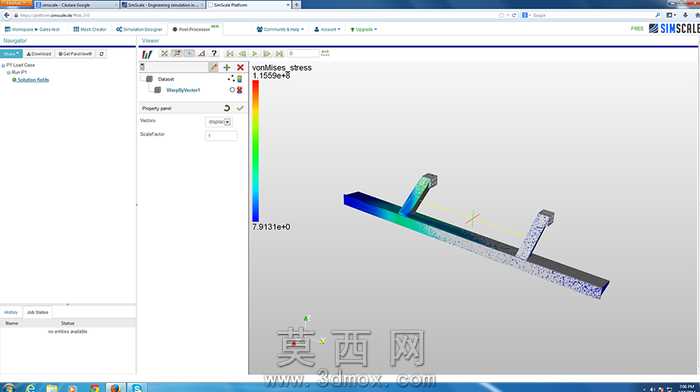The image size is (700, 392).
Task: Click the SimScale logo
Action: point(674,29)
